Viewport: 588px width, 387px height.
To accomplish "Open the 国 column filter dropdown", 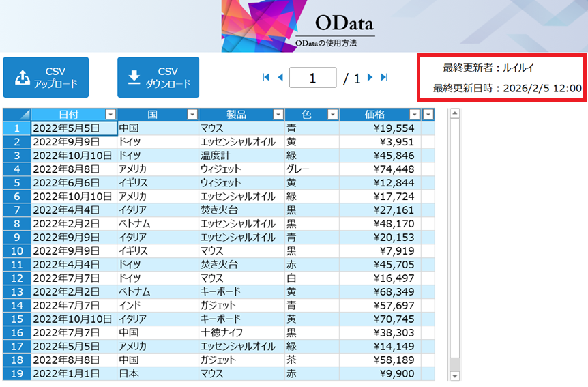I will [192, 115].
